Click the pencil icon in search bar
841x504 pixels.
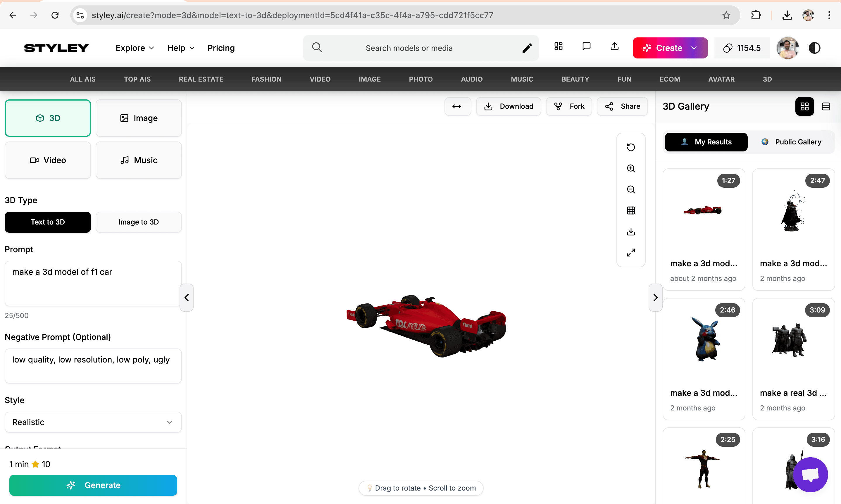click(x=527, y=48)
